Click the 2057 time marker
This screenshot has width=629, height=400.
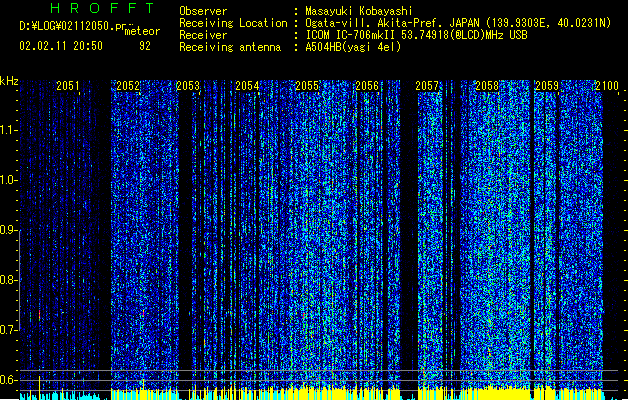pyautogui.click(x=427, y=86)
